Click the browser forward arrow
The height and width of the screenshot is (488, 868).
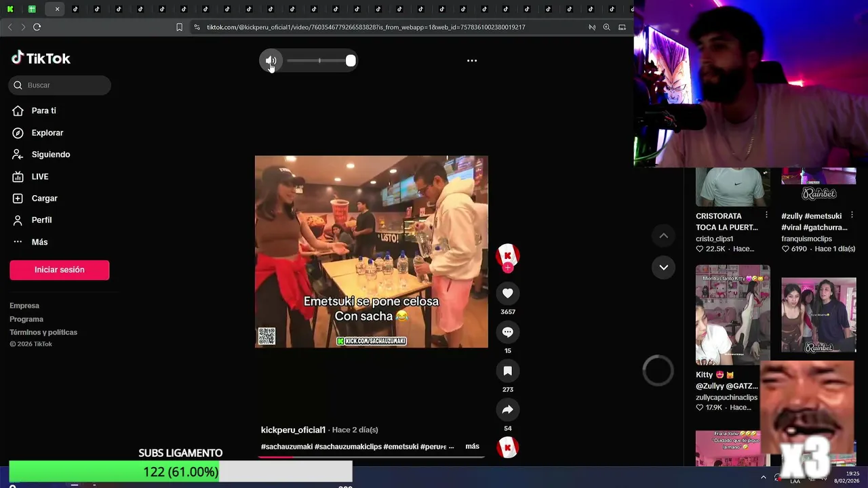point(23,27)
